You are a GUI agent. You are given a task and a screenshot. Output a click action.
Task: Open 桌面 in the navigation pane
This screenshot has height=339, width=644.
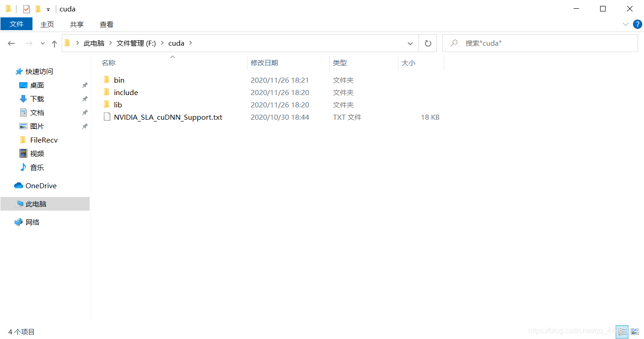37,85
